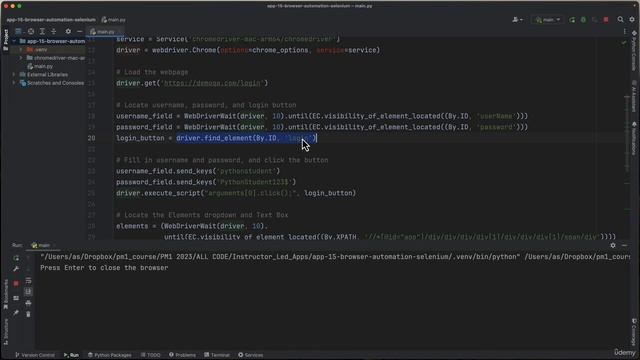Open the Bookmarks side tab
Image resolution: width=640 pixels, height=360 pixels.
point(6,295)
